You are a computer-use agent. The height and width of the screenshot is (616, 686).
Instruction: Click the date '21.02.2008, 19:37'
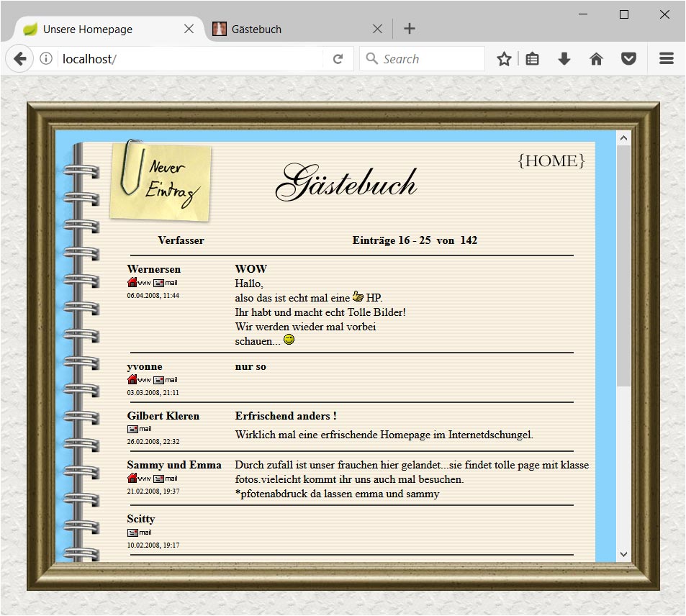tap(153, 492)
